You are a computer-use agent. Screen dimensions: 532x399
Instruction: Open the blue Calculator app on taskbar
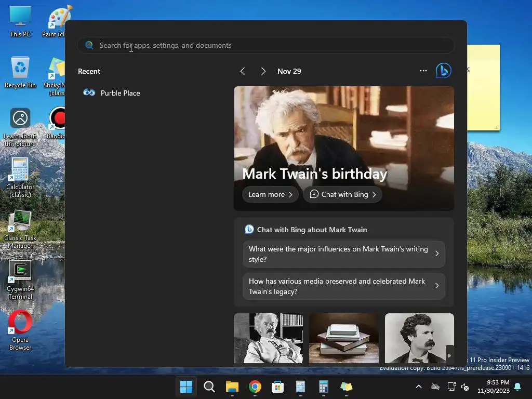[x=323, y=387]
